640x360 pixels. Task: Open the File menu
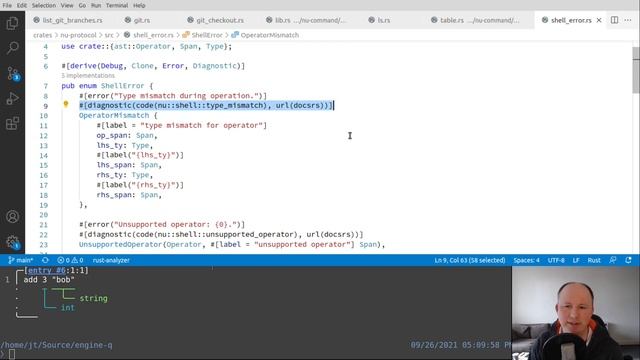pyautogui.click(x=7, y=5)
